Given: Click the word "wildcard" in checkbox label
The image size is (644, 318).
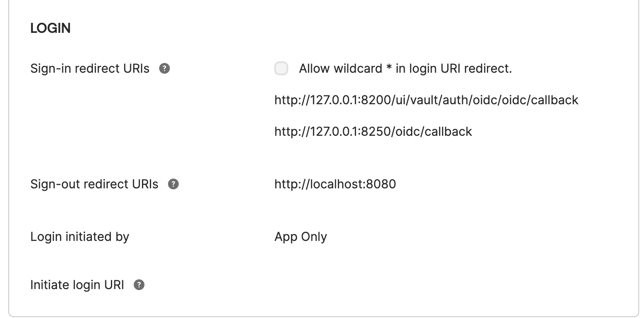Looking at the screenshot, I should click(358, 69).
